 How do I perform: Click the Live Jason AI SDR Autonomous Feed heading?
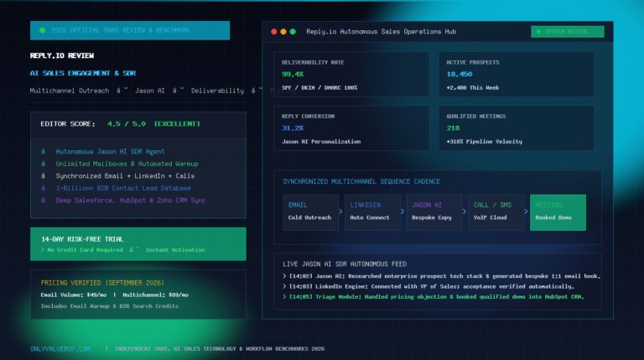tap(345, 263)
